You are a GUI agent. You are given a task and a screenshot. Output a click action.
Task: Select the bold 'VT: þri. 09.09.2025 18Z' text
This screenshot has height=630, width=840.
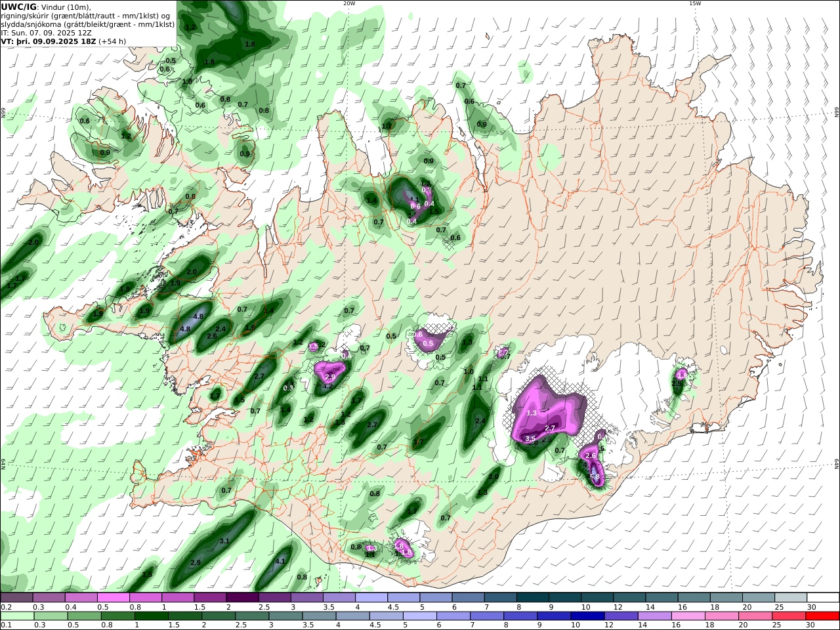click(x=49, y=41)
